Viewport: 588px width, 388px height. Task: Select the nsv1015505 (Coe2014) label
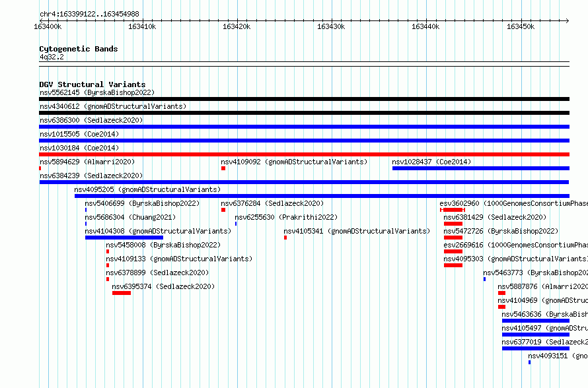(79, 134)
